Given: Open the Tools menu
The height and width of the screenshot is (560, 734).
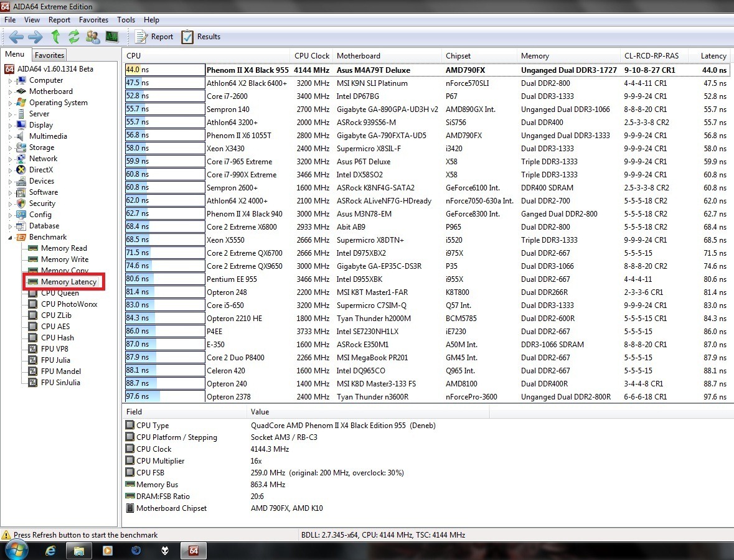Looking at the screenshot, I should 126,20.
